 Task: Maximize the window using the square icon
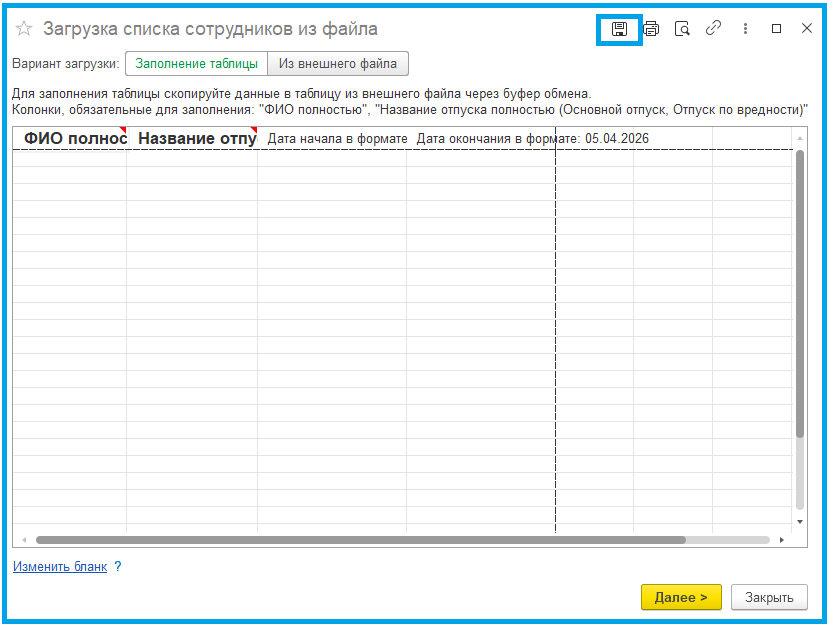(x=776, y=29)
